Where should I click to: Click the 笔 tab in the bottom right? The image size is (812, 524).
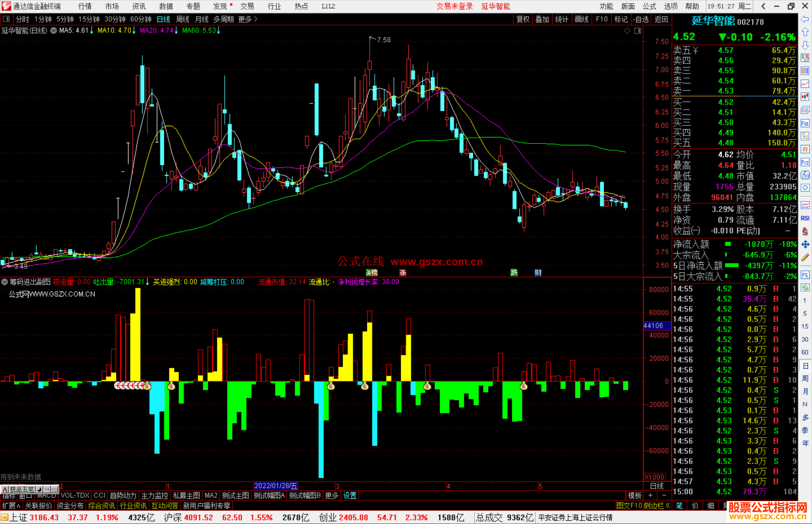[x=679, y=506]
